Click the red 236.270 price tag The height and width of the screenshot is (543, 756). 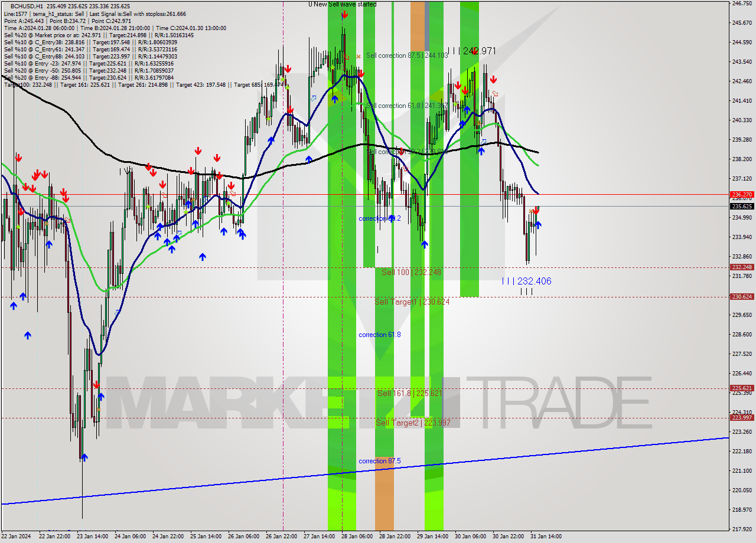742,194
